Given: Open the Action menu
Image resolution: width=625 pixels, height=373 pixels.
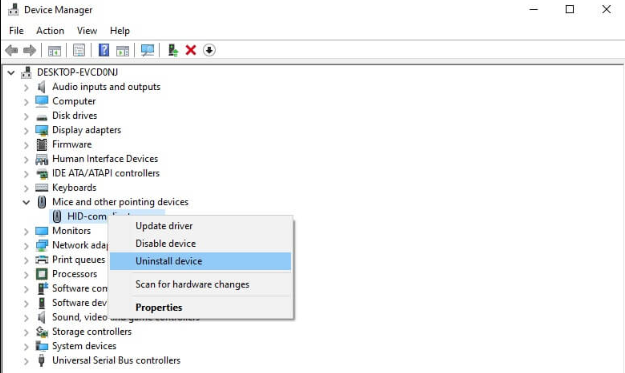Looking at the screenshot, I should point(50,31).
